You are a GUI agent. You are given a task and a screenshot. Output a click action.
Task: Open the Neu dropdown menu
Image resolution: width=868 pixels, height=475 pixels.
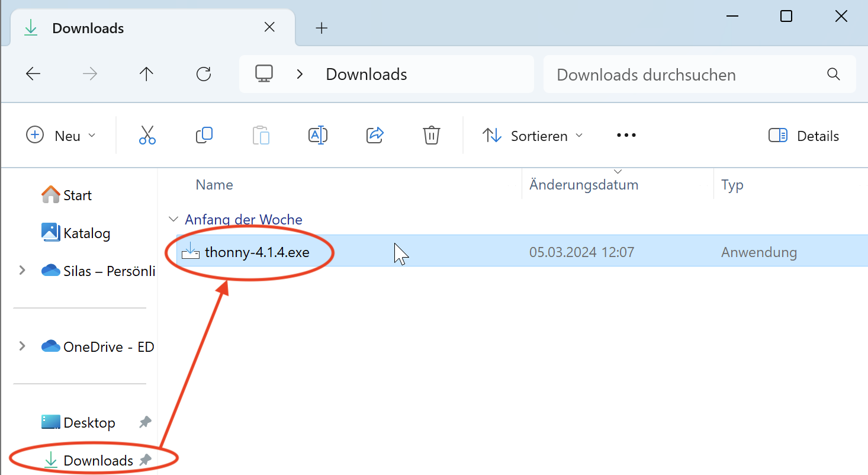(61, 136)
